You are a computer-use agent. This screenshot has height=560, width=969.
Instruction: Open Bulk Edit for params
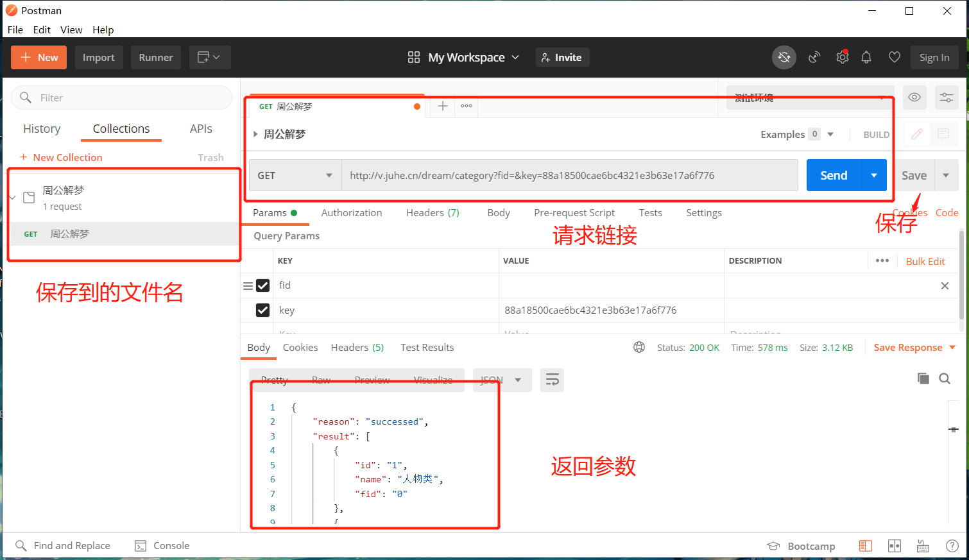tap(925, 261)
